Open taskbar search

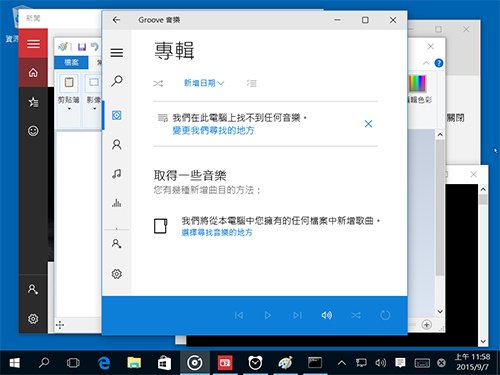(x=44, y=363)
